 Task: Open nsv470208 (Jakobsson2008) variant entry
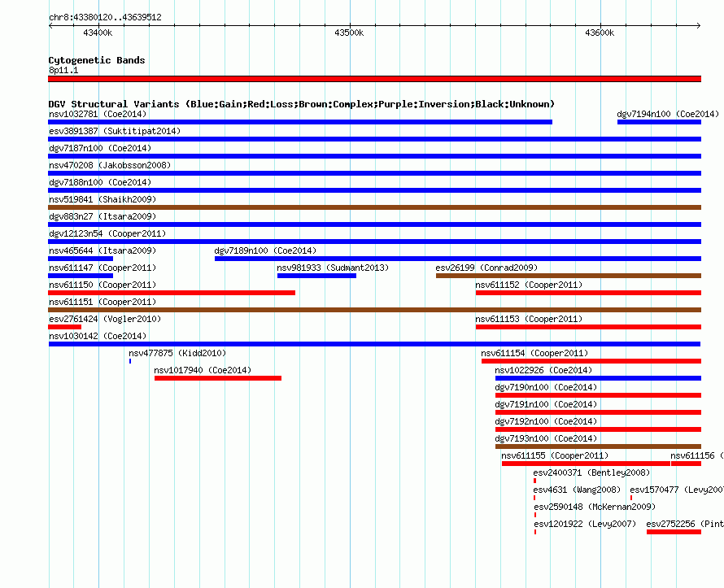[x=110, y=165]
